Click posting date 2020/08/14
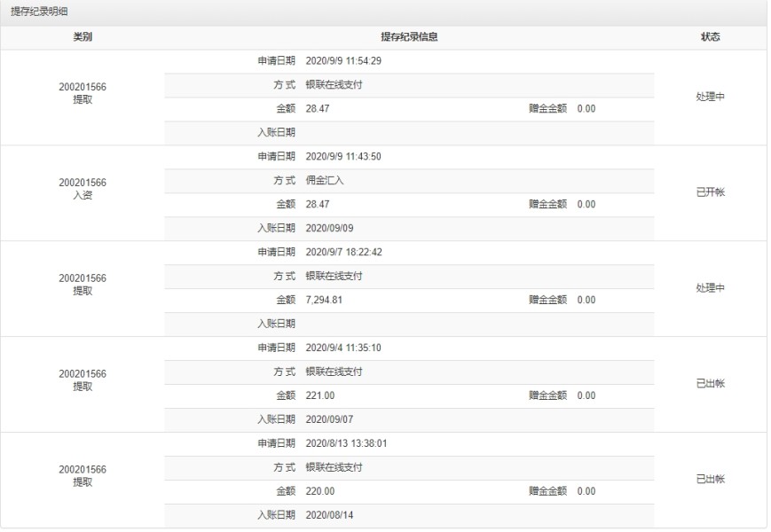This screenshot has height=532, width=771. click(329, 515)
